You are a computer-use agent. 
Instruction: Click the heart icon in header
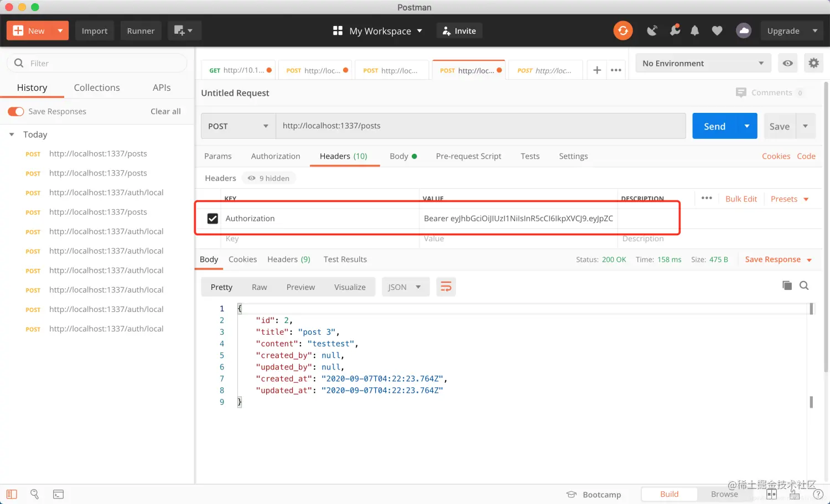coord(717,31)
